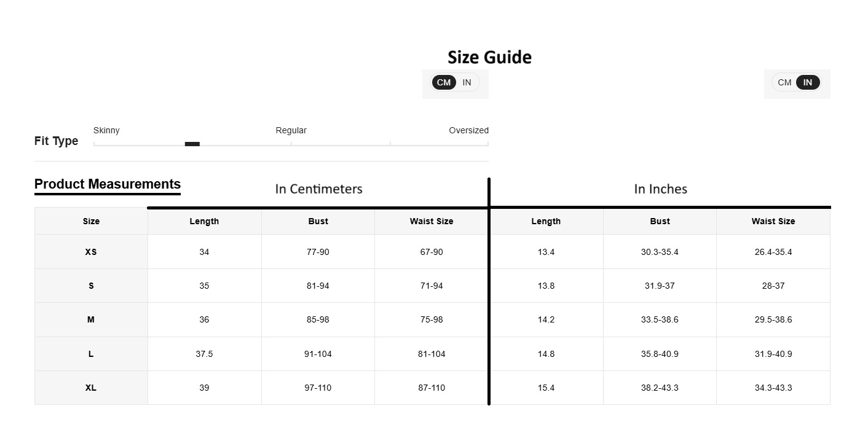
Task: Switch left toggle to CM units
Action: click(x=444, y=82)
